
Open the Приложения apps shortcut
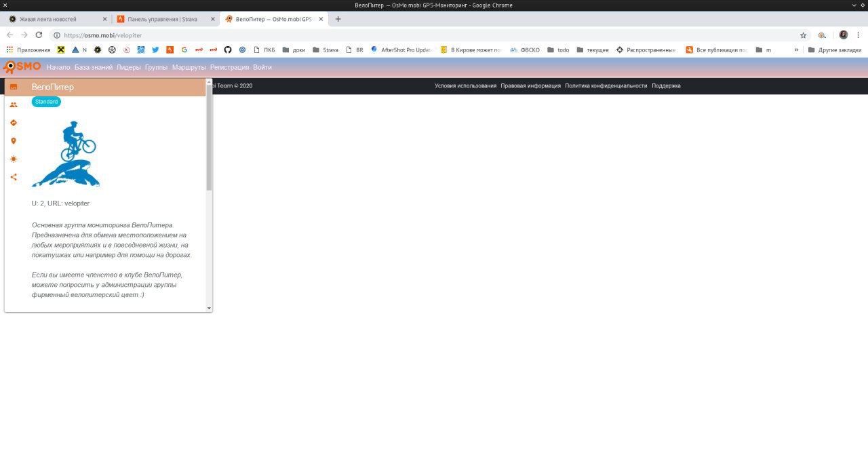[28, 50]
